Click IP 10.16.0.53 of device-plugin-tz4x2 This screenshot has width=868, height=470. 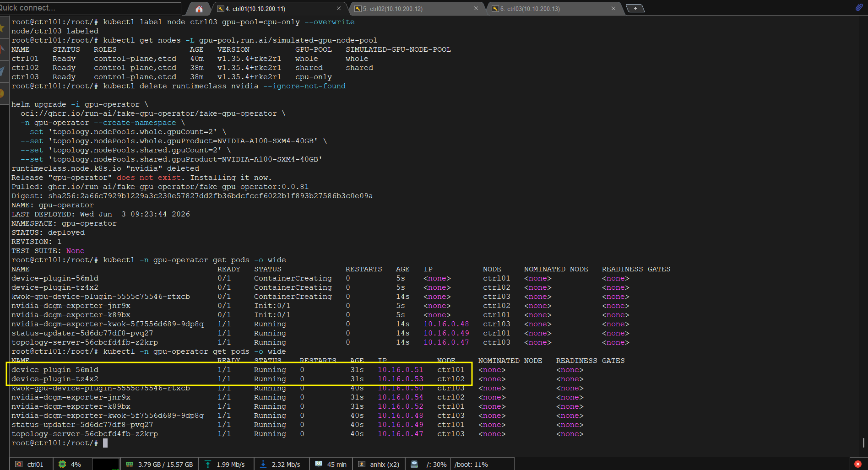400,379
